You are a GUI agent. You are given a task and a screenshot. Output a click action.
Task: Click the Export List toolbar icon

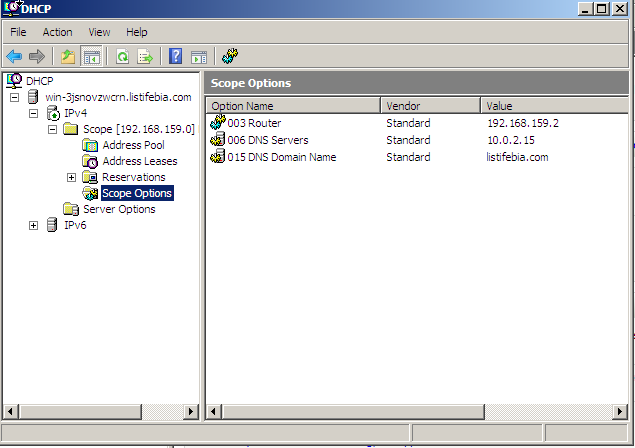click(145, 56)
